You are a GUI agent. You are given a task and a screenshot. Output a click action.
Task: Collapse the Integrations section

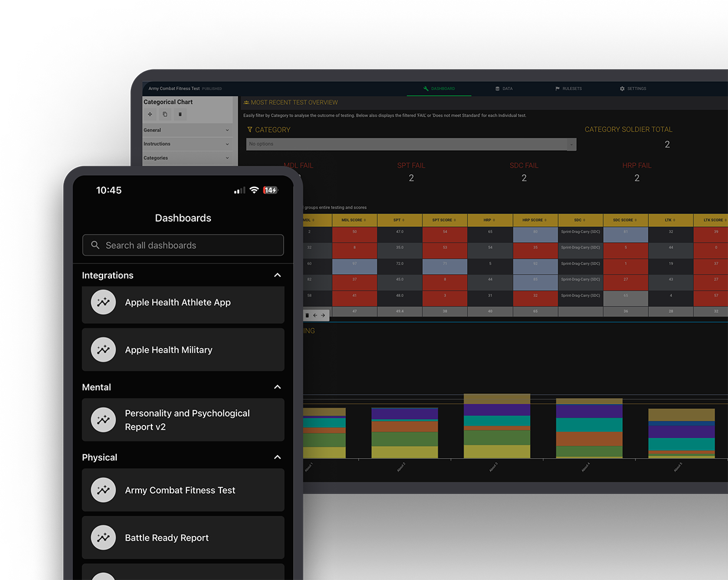tap(277, 275)
